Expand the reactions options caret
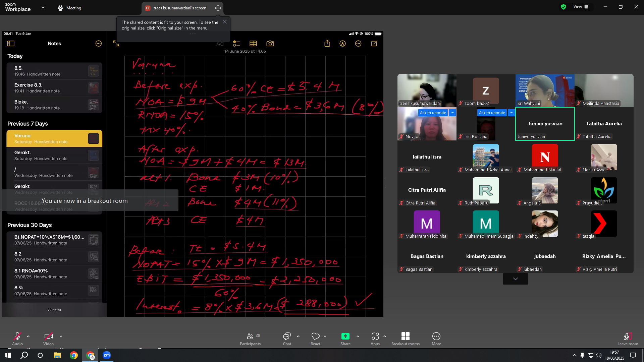Screen dimensions: 644x362 coord(325,336)
